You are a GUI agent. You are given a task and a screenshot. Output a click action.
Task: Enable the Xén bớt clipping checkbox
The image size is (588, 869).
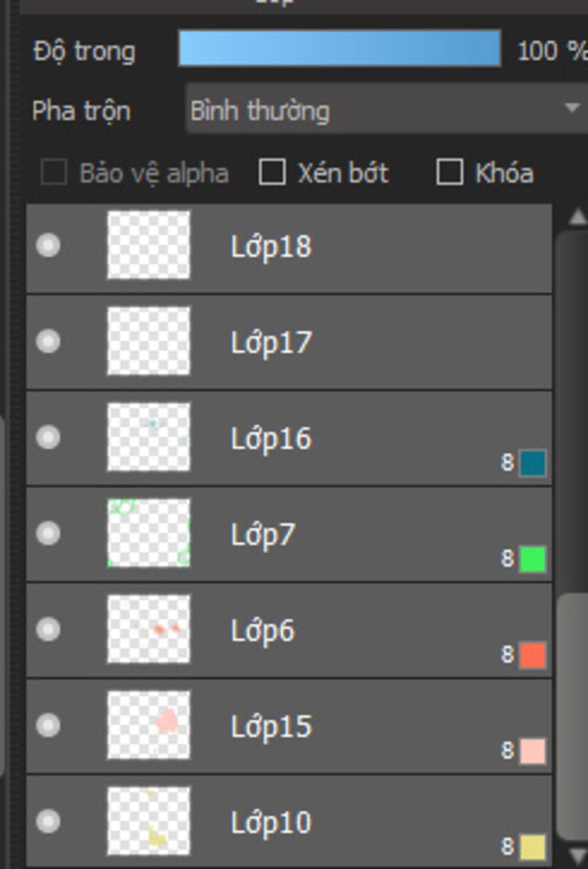click(272, 172)
